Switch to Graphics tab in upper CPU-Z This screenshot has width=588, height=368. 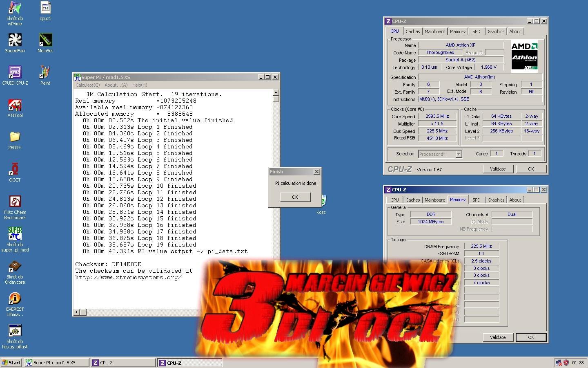coord(496,31)
